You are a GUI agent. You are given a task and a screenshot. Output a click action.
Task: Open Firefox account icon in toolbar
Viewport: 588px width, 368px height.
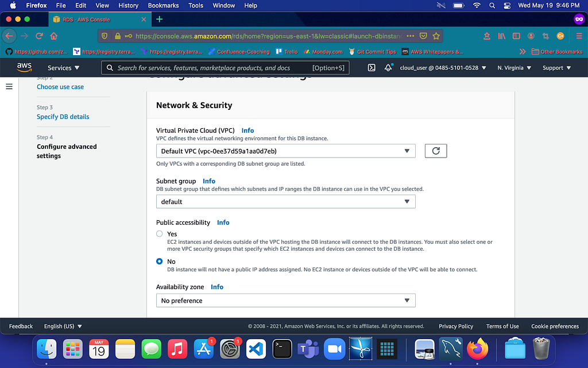(x=531, y=36)
